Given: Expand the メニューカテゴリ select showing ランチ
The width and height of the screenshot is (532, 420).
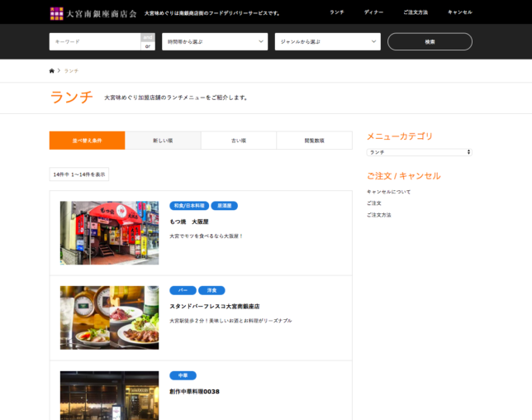Looking at the screenshot, I should coord(419,152).
